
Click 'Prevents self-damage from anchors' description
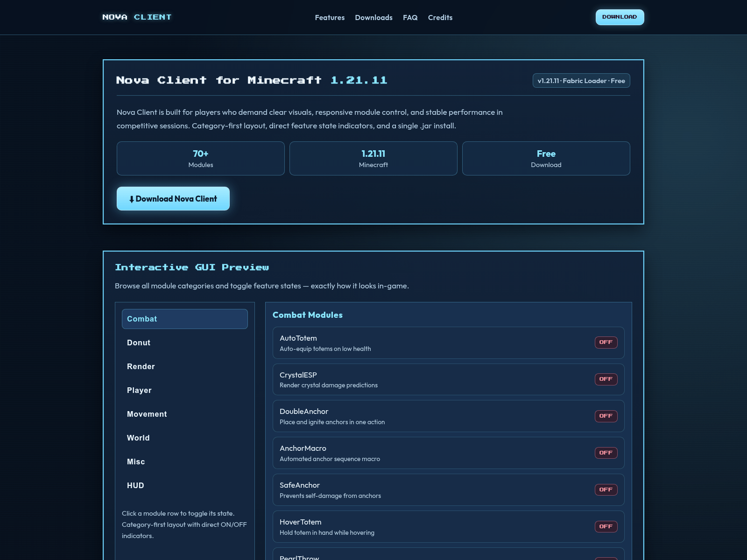[331, 496]
